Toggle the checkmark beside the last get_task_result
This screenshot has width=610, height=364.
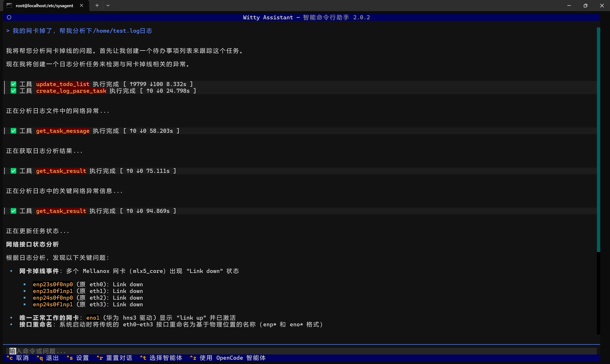[13, 211]
